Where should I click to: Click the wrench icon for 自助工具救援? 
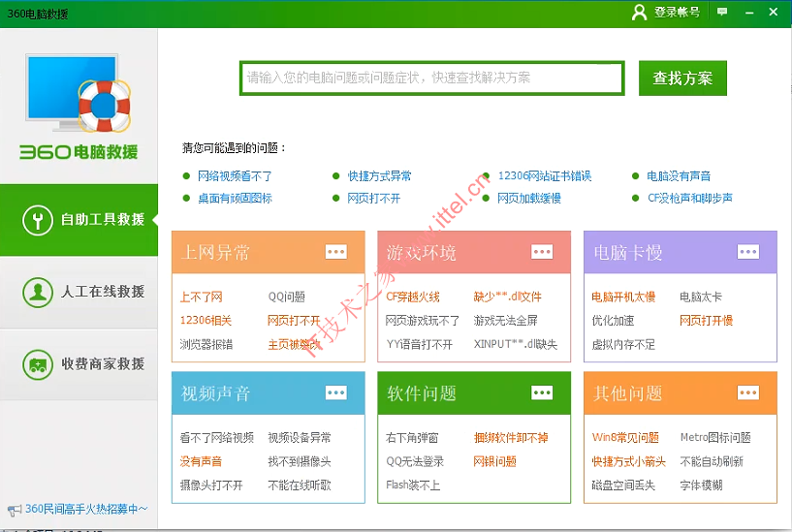tap(38, 220)
